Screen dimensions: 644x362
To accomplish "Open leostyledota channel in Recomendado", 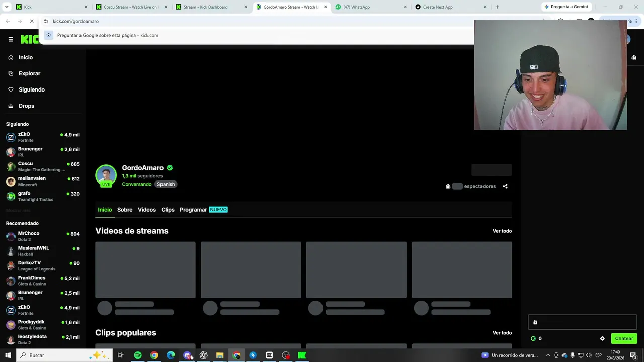I will (43, 339).
